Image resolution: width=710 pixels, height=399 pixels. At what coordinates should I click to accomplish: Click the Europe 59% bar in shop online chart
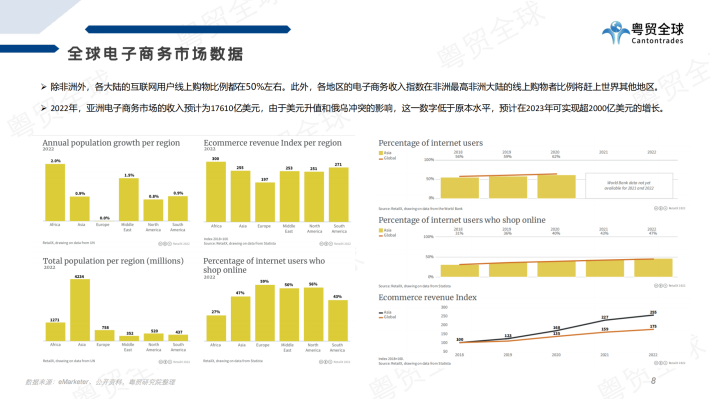[265, 312]
